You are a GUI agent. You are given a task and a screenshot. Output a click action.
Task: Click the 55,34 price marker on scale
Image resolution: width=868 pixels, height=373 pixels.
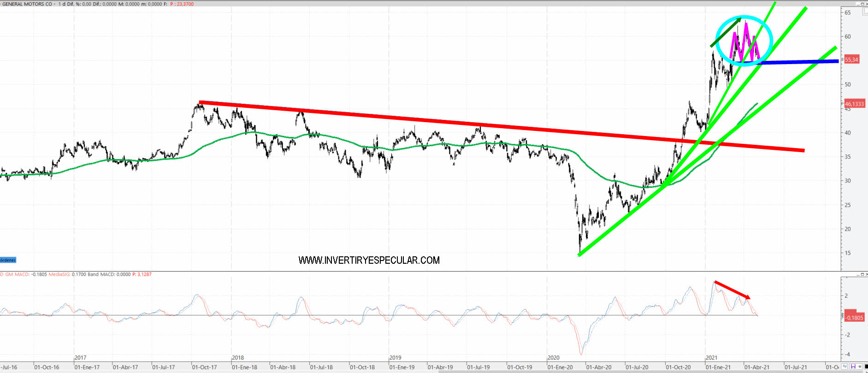coord(851,59)
